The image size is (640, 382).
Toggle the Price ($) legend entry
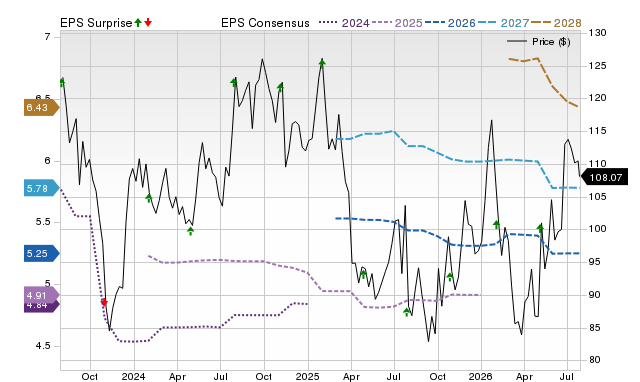pos(539,42)
